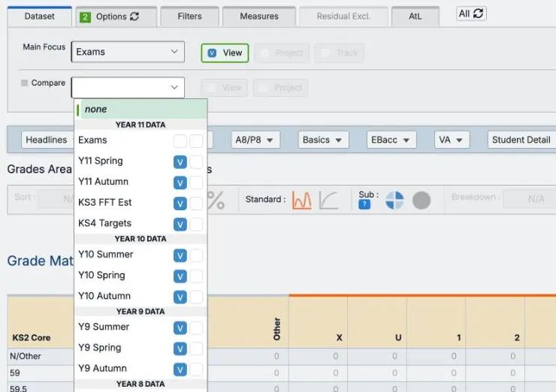
Task: Click the All refresh button
Action: pos(471,14)
